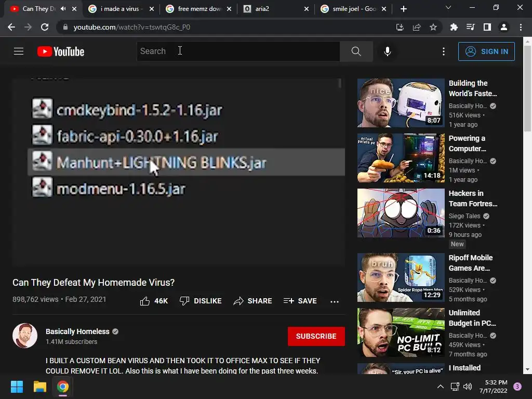Go back in Chrome
This screenshot has height=399, width=532.
pyautogui.click(x=11, y=27)
